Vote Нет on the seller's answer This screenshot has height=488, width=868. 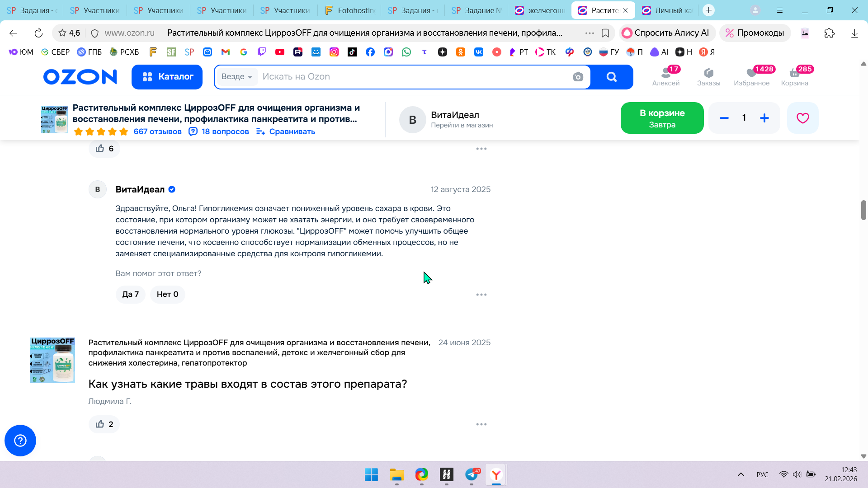click(167, 294)
